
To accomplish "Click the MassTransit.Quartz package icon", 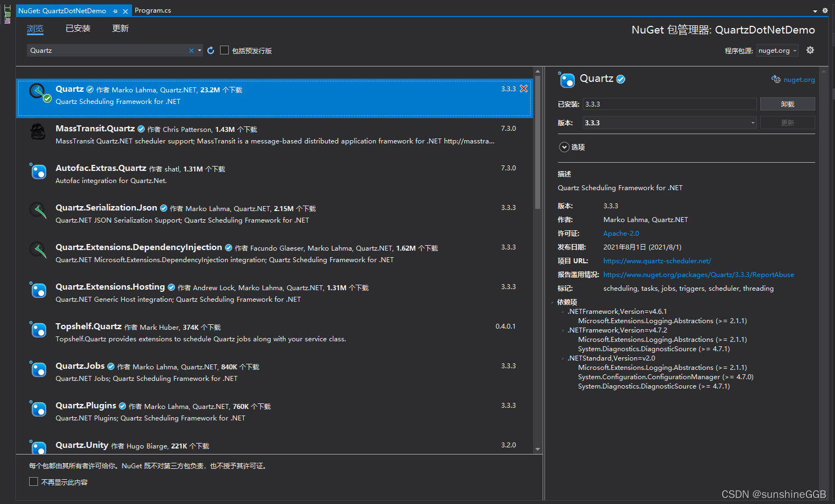I will coord(38,132).
